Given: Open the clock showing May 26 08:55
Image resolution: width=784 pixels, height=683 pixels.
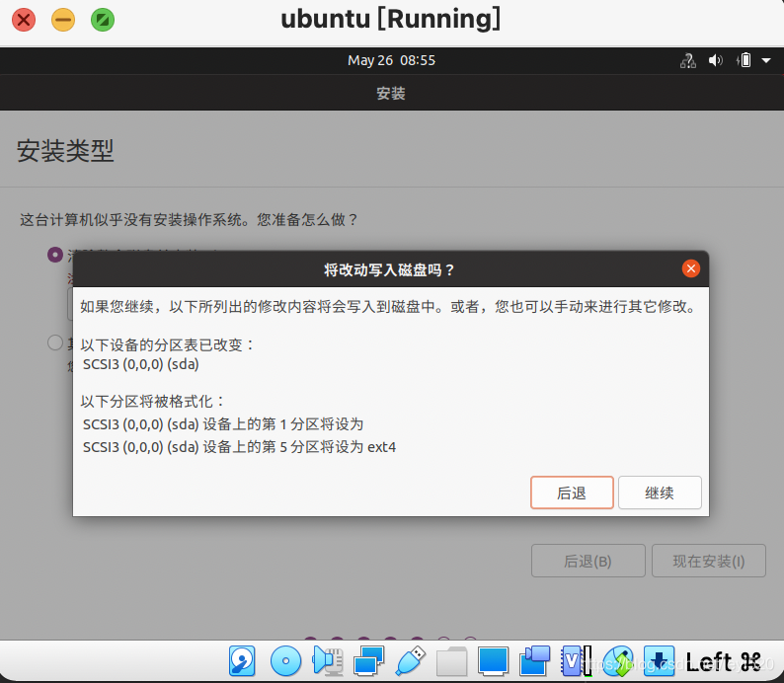Looking at the screenshot, I should click(x=391, y=60).
